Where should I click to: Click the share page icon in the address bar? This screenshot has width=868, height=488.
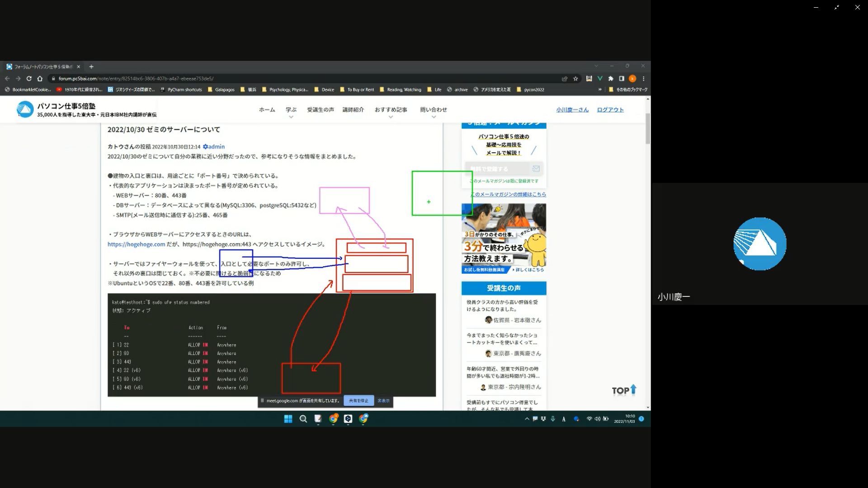pos(565,79)
